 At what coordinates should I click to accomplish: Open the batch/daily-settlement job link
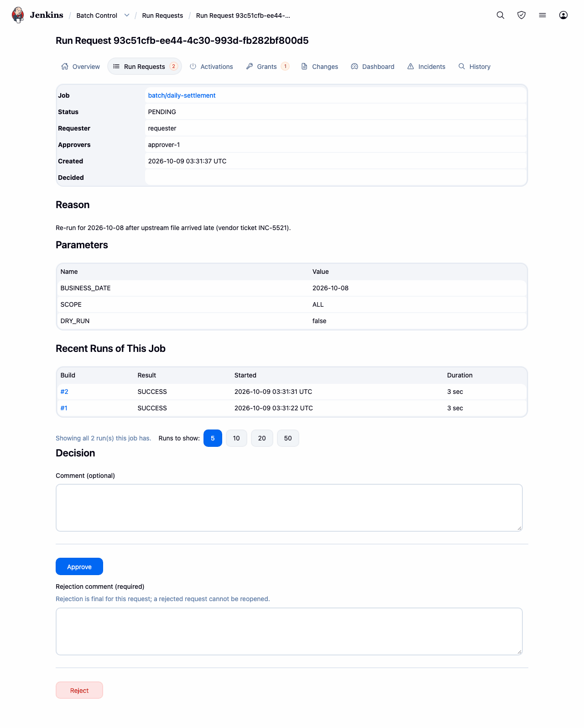(182, 95)
